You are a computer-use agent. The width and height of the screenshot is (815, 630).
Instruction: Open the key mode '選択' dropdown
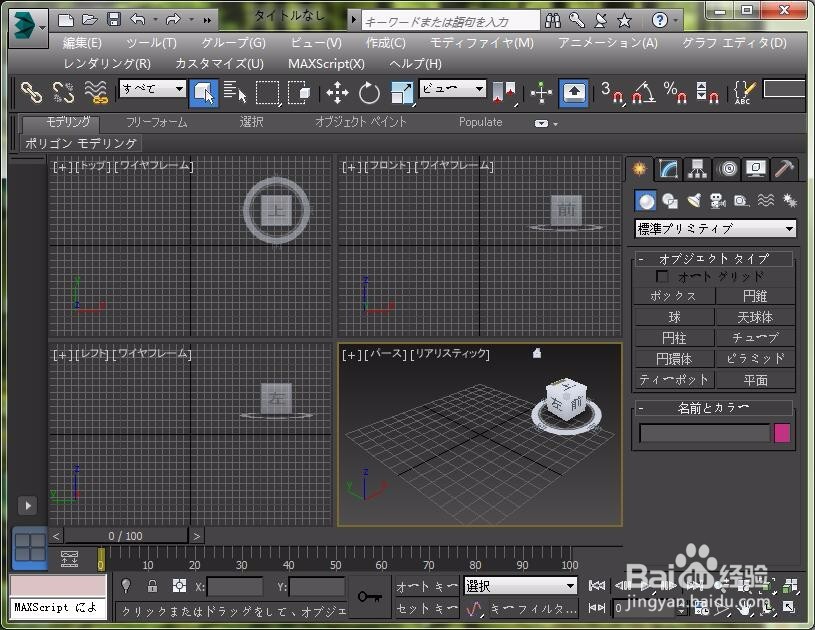click(520, 586)
